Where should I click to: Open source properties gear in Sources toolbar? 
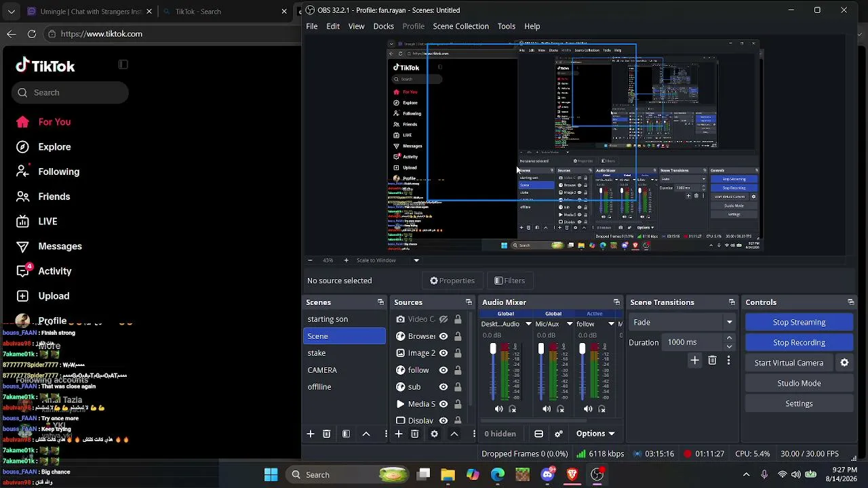point(434,434)
